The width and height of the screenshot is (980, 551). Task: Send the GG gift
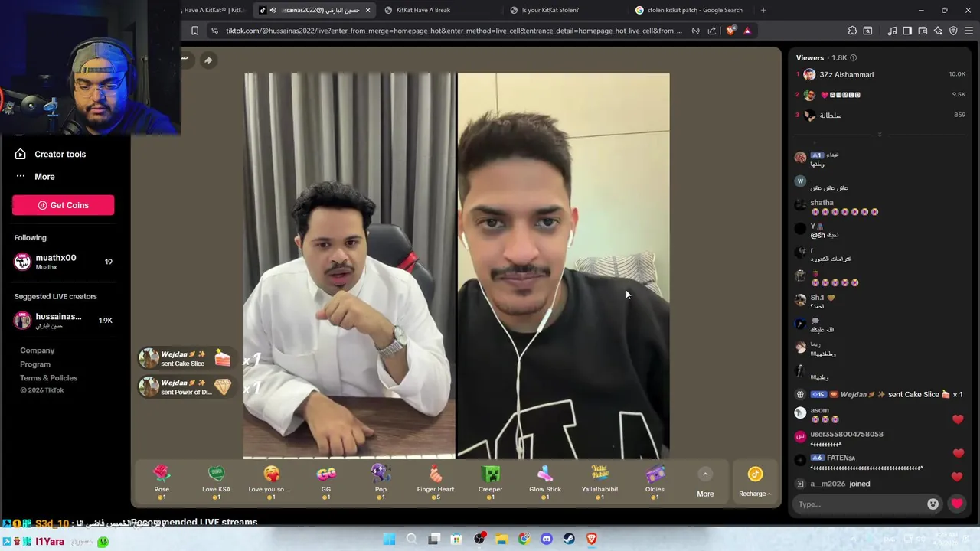coord(326,482)
